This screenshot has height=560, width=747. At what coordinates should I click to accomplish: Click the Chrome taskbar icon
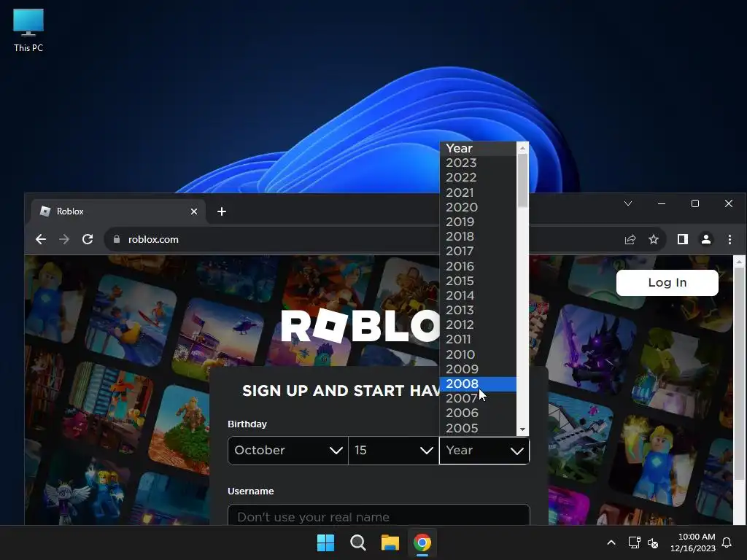coord(422,542)
